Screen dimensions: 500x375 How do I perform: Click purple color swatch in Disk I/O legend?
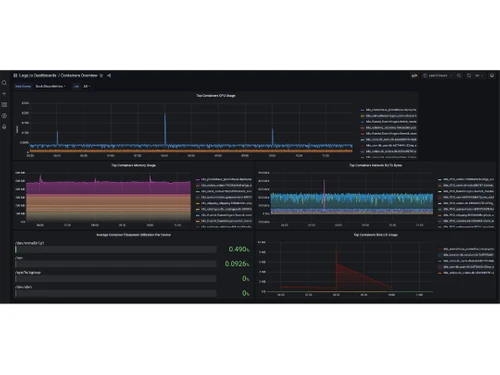pyautogui.click(x=440, y=267)
